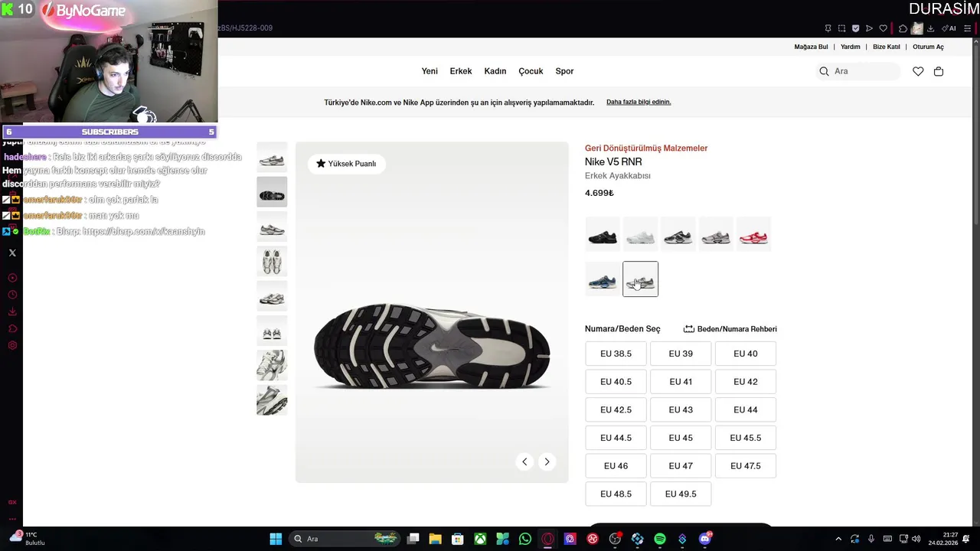This screenshot has width=980, height=551.
Task: Select size EU 43
Action: click(x=681, y=409)
